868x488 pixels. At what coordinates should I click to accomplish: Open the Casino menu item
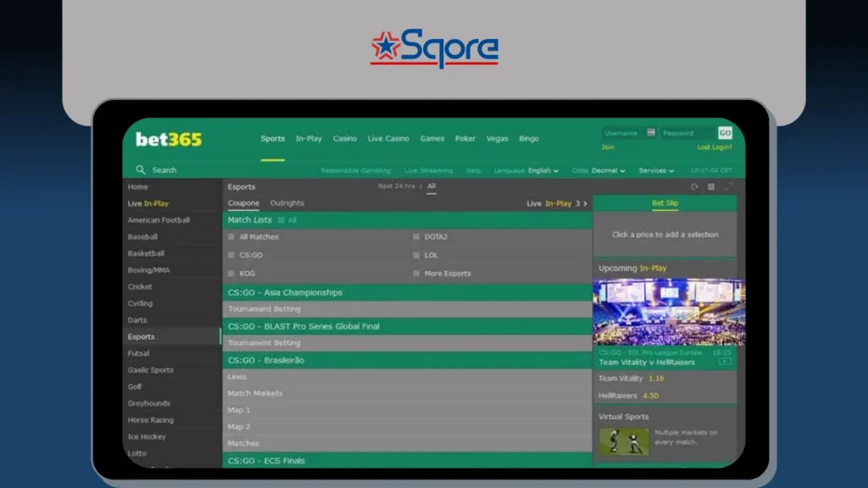pyautogui.click(x=345, y=139)
